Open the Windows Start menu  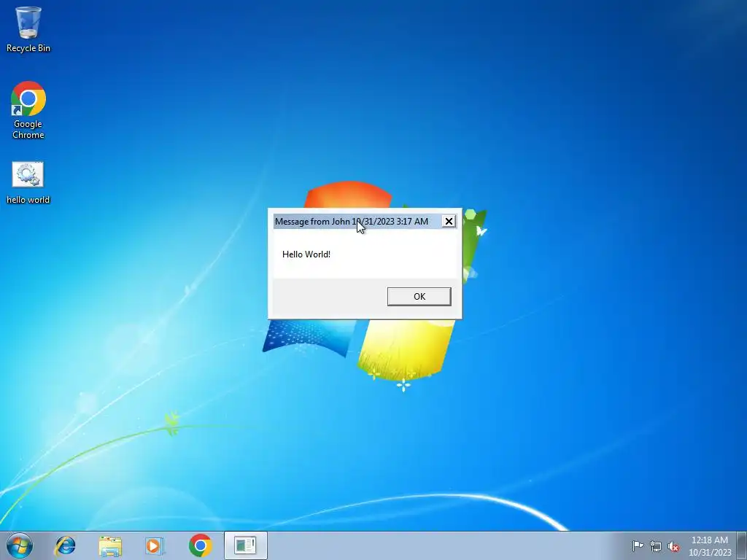tap(20, 545)
